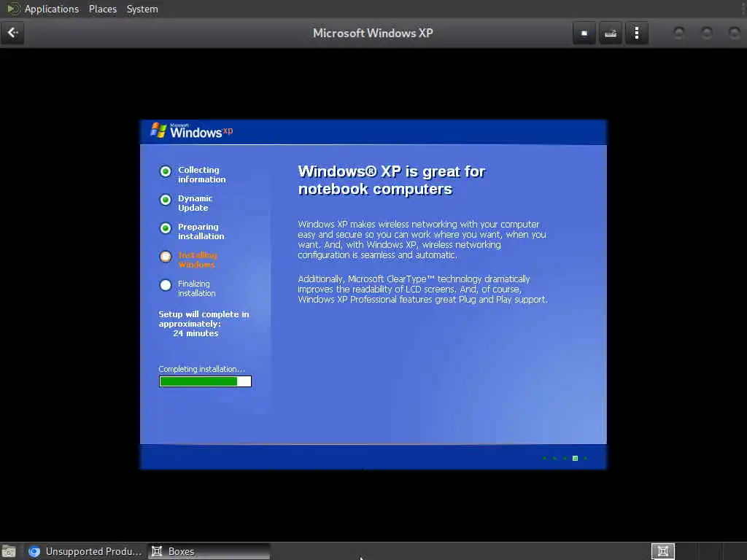Click the 'Dynamic Update' step label
Screen dimensions: 747x560
(196, 203)
